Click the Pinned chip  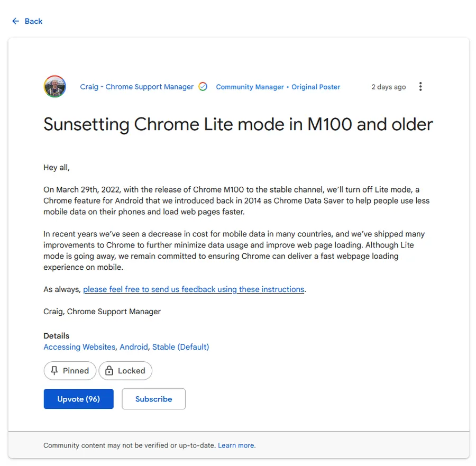point(70,371)
